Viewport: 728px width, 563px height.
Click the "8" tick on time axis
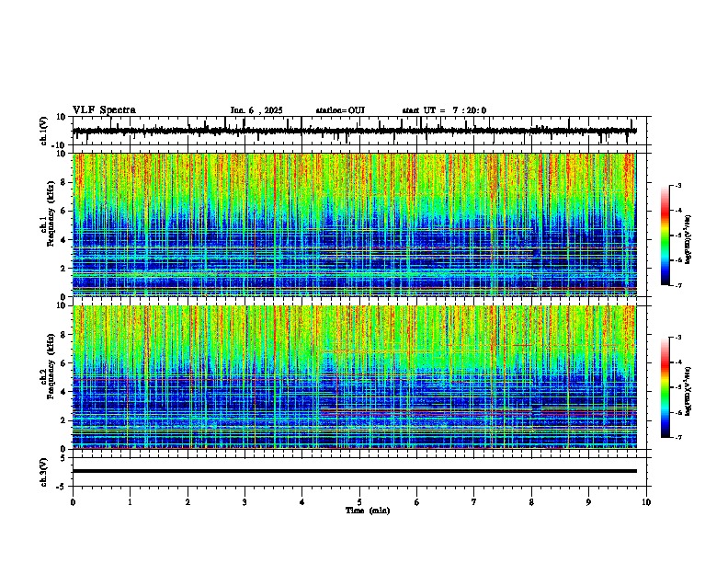point(531,502)
